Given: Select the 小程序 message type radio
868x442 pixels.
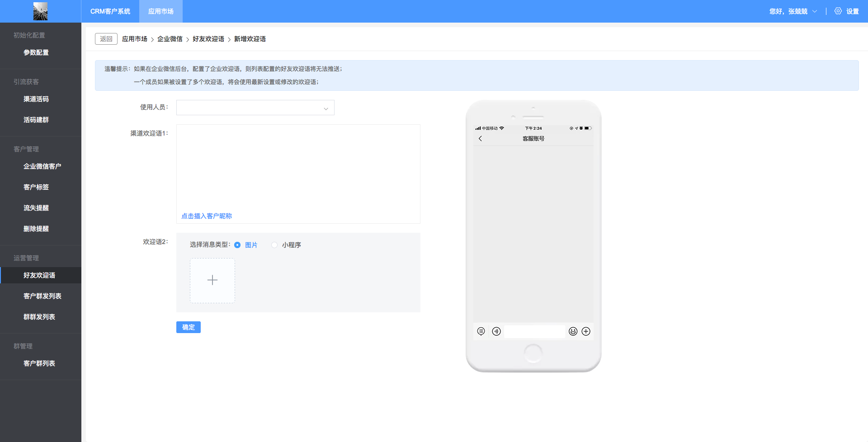Looking at the screenshot, I should (274, 245).
